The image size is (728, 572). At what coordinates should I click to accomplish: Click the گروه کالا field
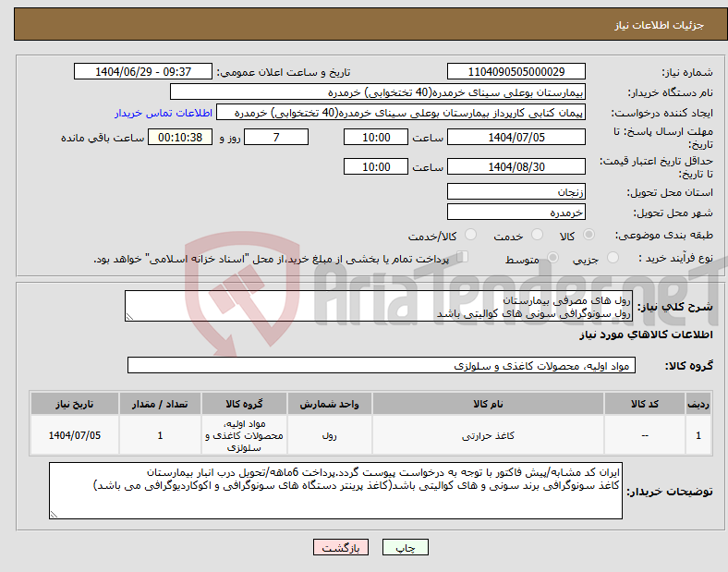pos(382,365)
